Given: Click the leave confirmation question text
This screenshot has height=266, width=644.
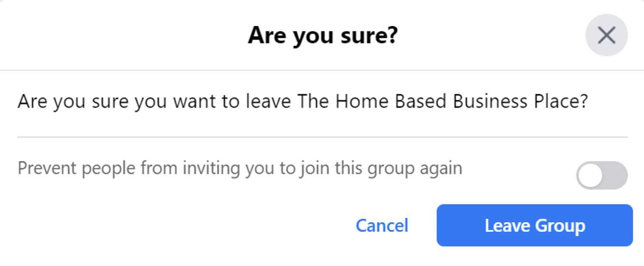Looking at the screenshot, I should click(303, 101).
